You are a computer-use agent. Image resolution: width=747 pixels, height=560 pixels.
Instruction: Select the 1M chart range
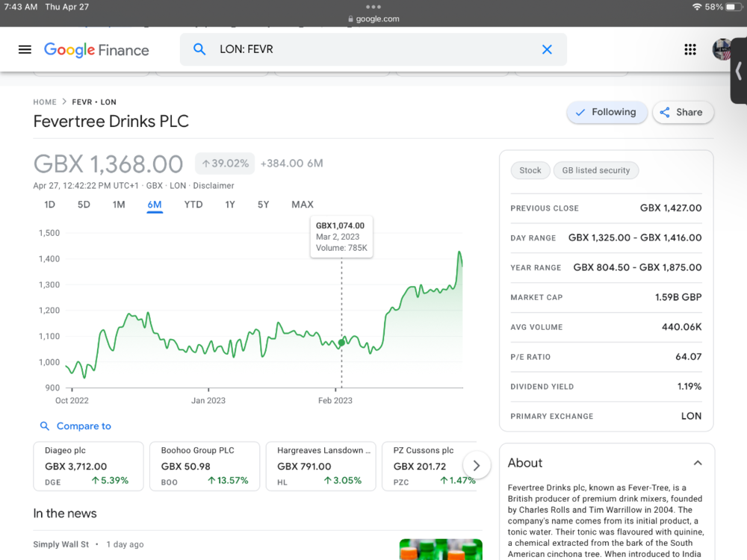click(x=119, y=205)
